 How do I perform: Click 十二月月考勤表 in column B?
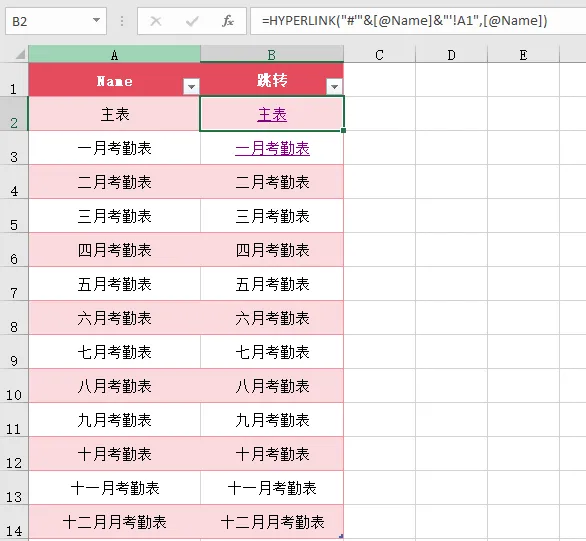point(272,522)
